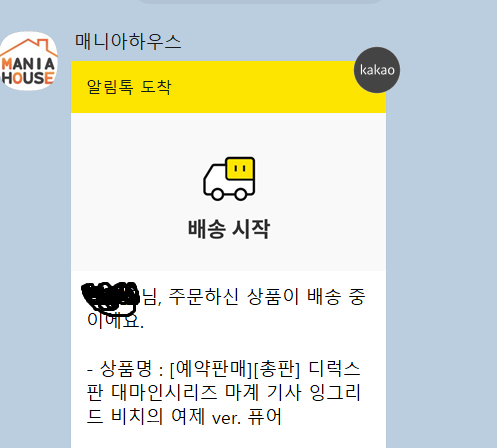Open the Mania House profile picture
This screenshot has height=448, width=497.
pos(29,61)
